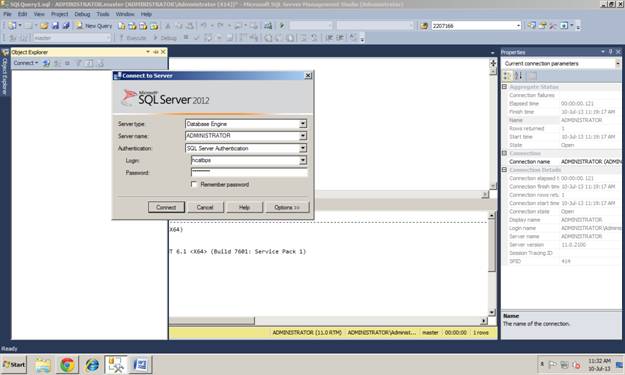
Task: Open the Authentication dropdown list
Action: coord(303,148)
